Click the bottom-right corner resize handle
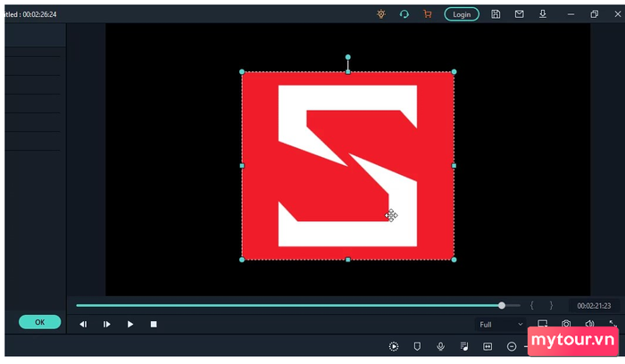Viewport: 625px width, 364px height. point(454,260)
